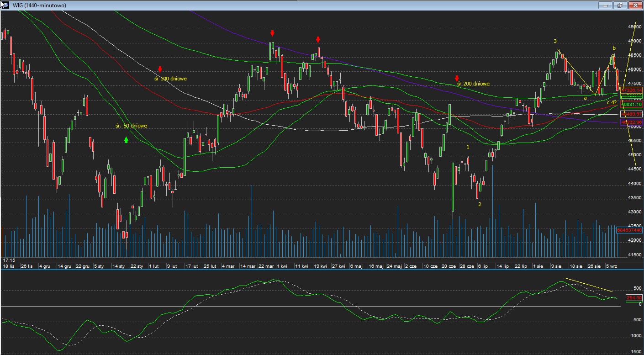Click the WIG (1440-minutowo) title bar
This screenshot has height=355, width=644.
[274, 5]
